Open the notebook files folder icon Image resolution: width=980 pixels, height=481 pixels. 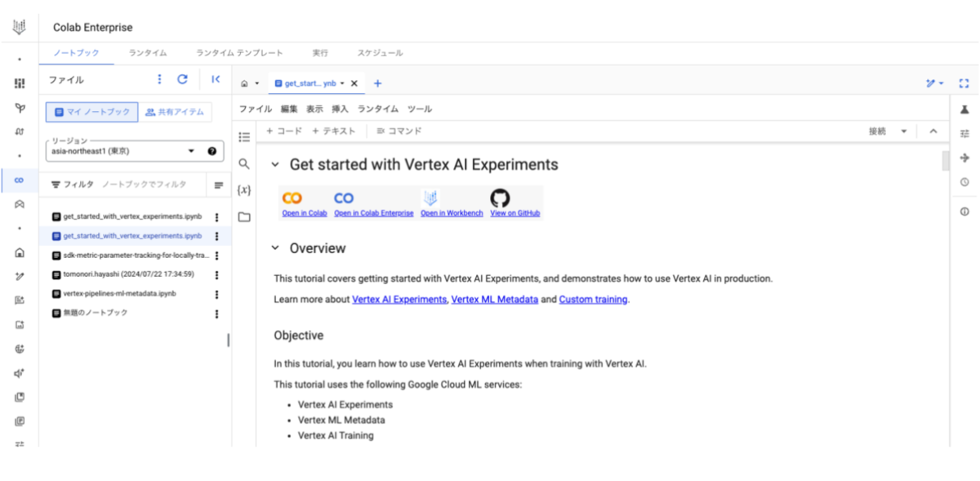click(244, 217)
